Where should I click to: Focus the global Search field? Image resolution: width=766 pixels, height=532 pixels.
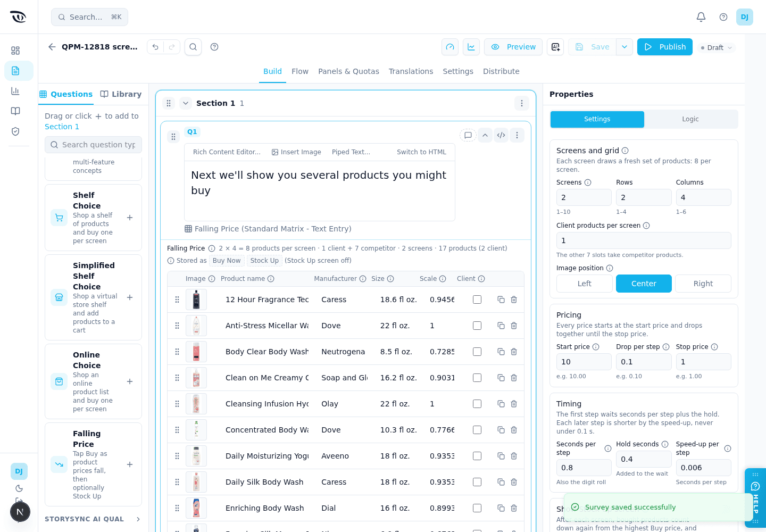click(x=89, y=17)
